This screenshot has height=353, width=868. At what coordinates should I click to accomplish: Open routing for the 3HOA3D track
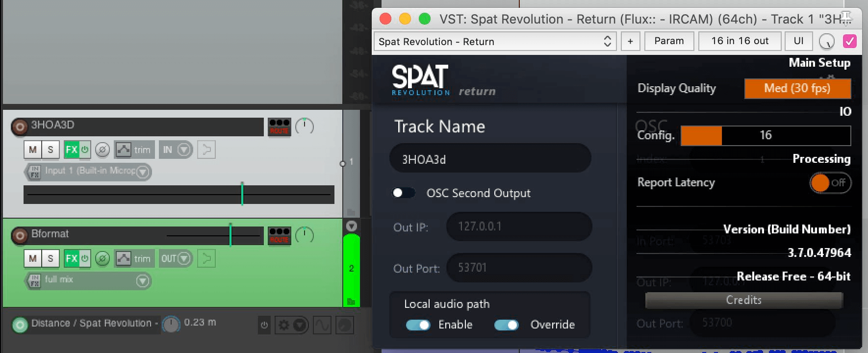279,127
